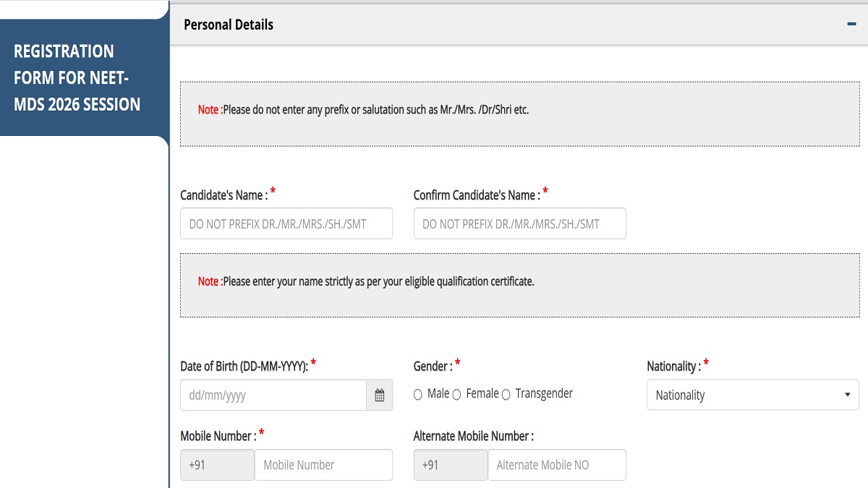Focus the Mobile Number text box

pyautogui.click(x=323, y=465)
